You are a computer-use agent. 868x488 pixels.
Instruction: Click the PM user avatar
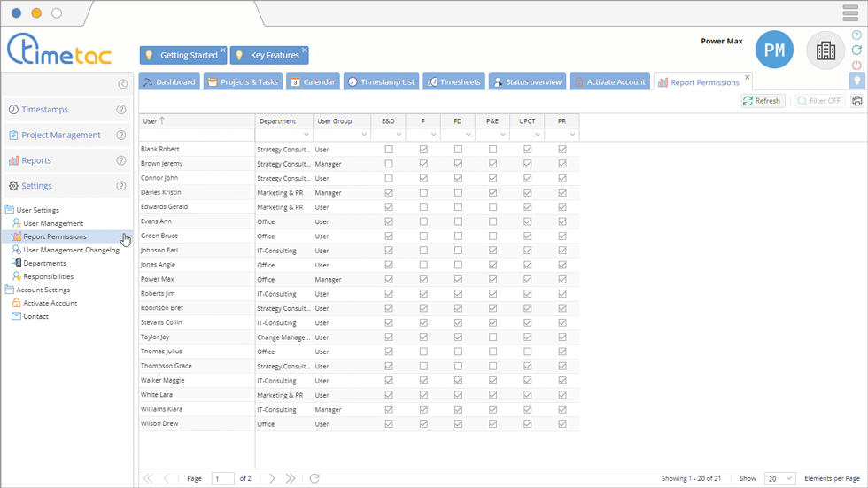point(774,50)
